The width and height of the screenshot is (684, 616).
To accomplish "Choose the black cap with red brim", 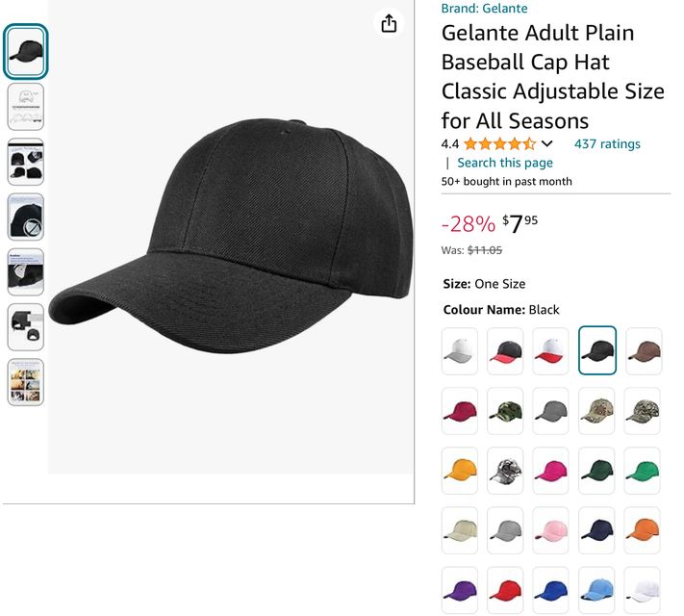I will [x=505, y=350].
